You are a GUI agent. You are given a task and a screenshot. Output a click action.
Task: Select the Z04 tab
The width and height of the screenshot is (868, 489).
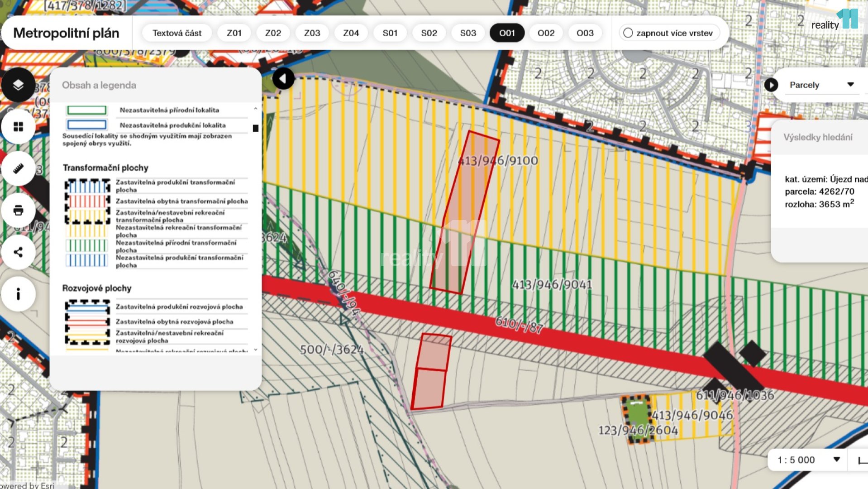click(351, 33)
